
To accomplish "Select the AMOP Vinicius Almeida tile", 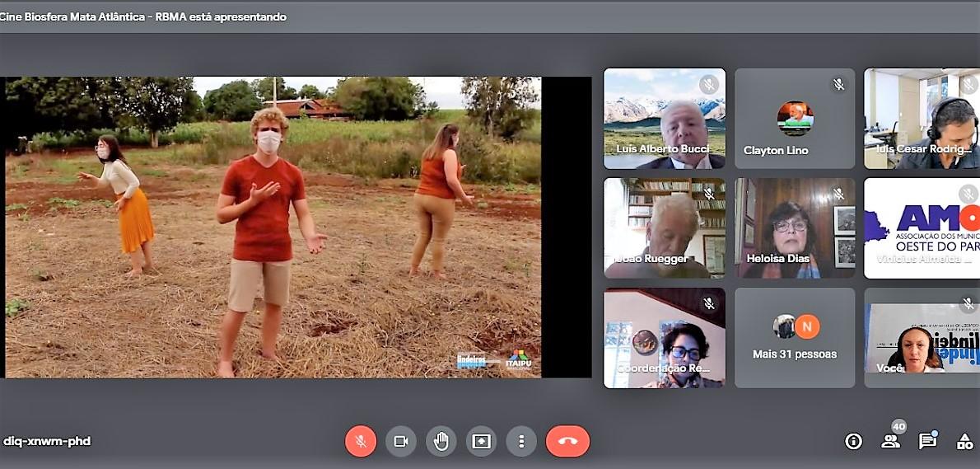I will (x=922, y=228).
